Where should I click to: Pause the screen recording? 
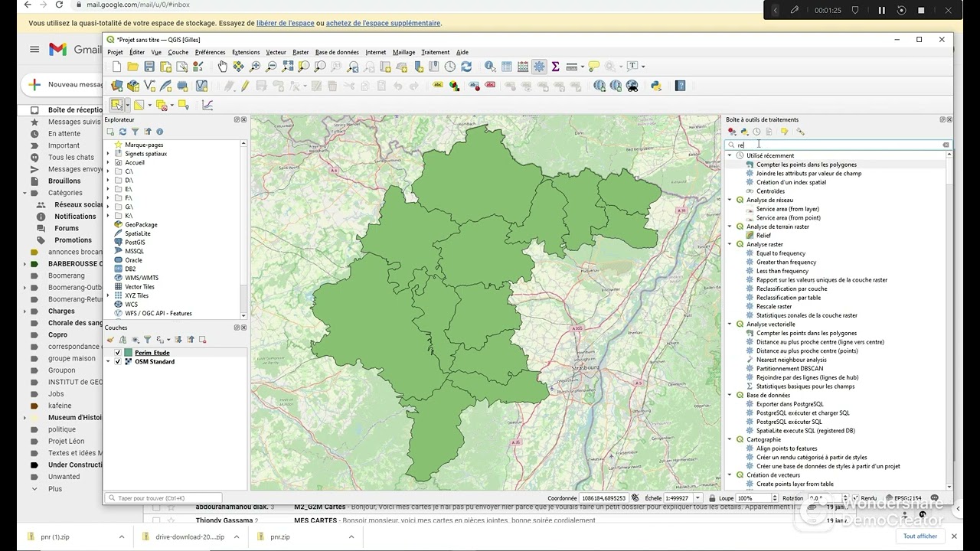881,10
